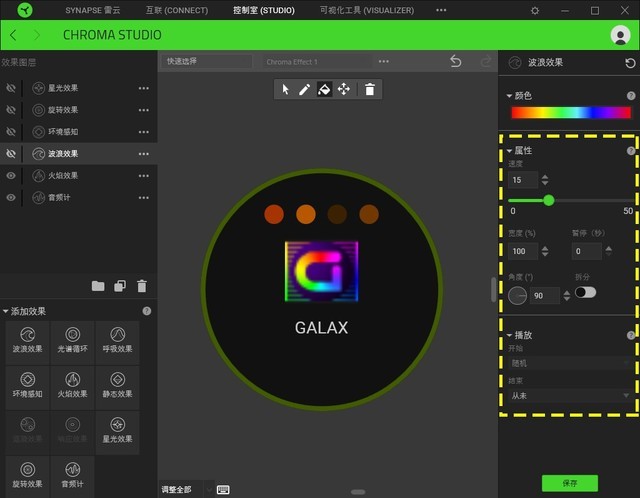Open the 调整全部 dropdown
Viewport: 640px width, 498px height.
187,489
